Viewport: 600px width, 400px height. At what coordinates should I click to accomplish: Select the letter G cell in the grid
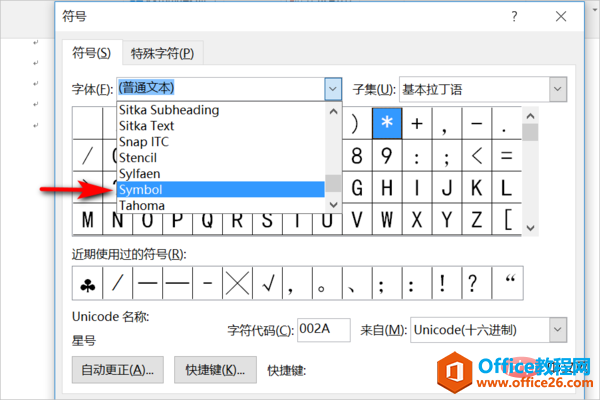(386, 187)
